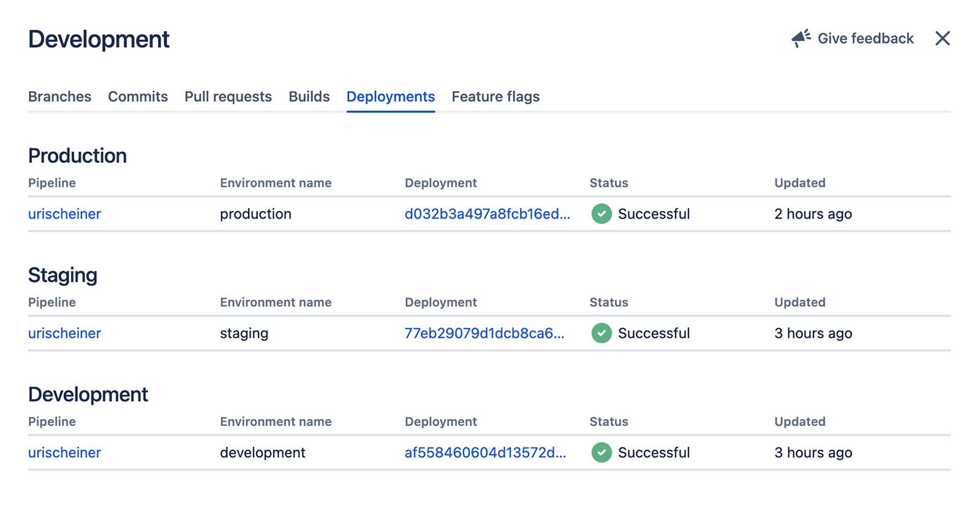Show the Feature flags tab

tap(496, 97)
